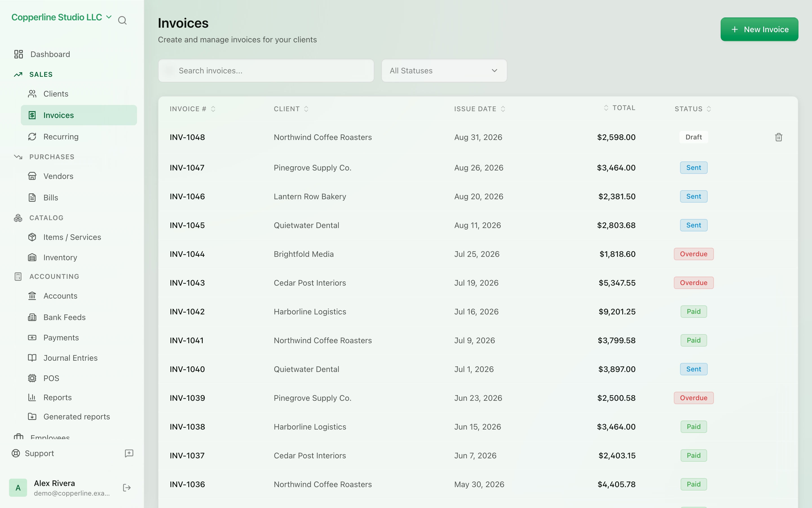The image size is (812, 508).
Task: Open the Inventory warehouse icon
Action: (x=32, y=257)
